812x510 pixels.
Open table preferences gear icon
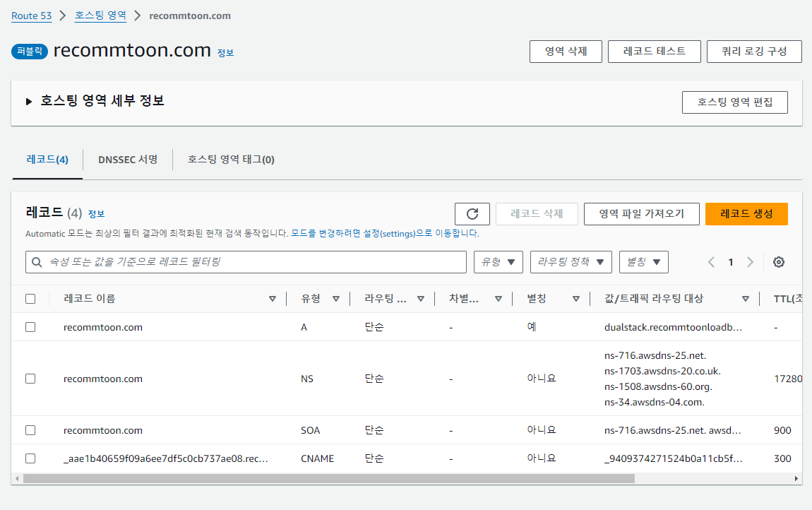pos(778,262)
